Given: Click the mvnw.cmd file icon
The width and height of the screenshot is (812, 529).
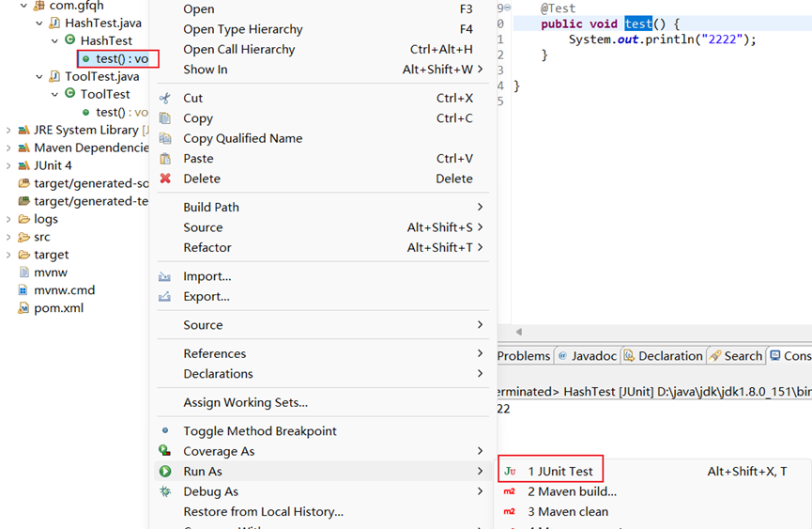Looking at the screenshot, I should pos(23,290).
